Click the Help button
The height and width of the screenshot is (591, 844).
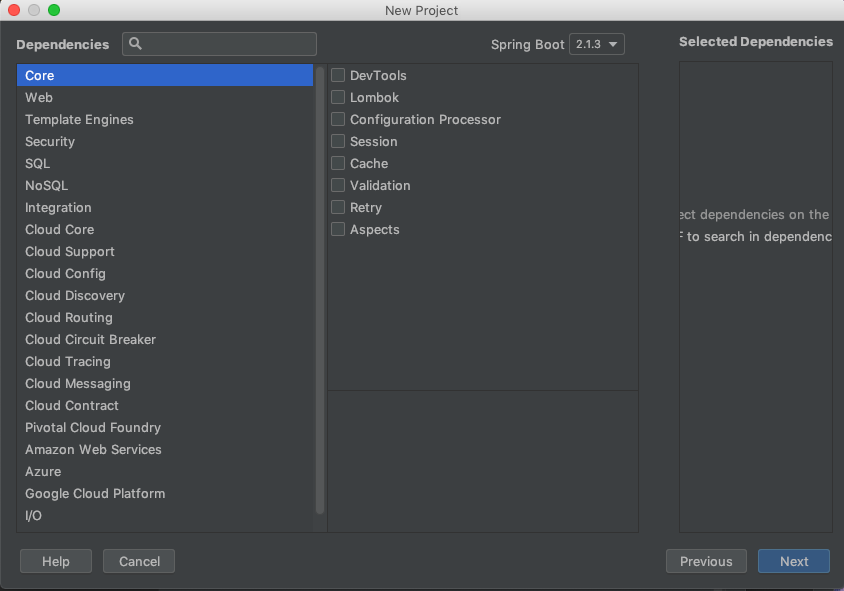point(55,561)
